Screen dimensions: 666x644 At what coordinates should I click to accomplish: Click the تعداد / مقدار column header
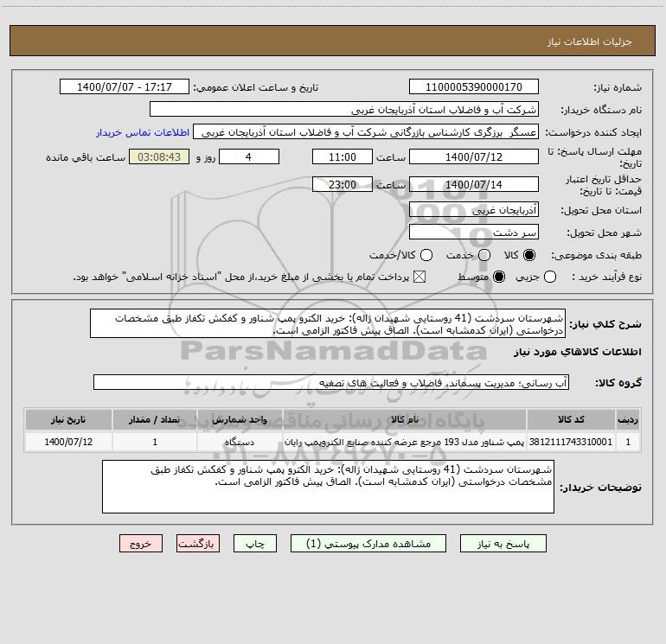tap(155, 419)
